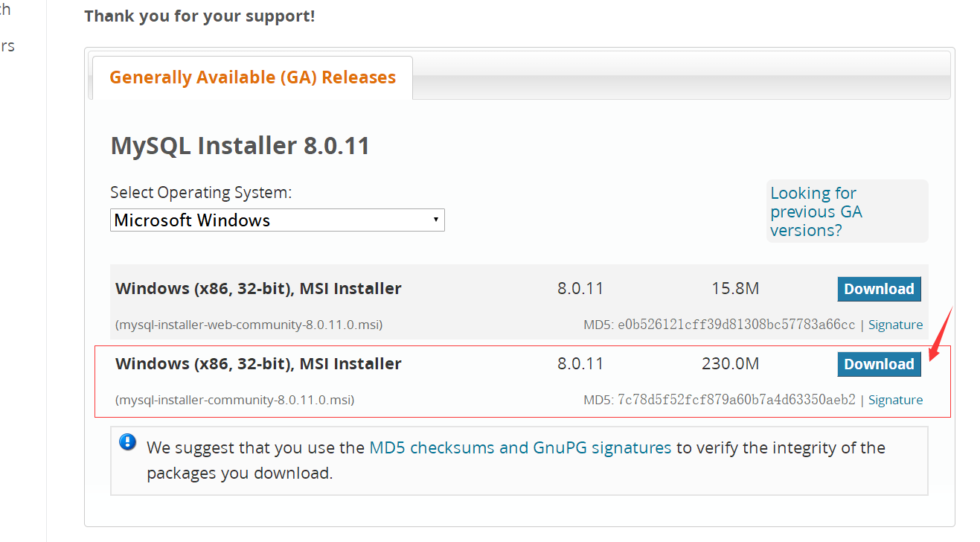Open MD5 checksums and GnuPG signatures link
The height and width of the screenshot is (542, 980).
coord(520,447)
